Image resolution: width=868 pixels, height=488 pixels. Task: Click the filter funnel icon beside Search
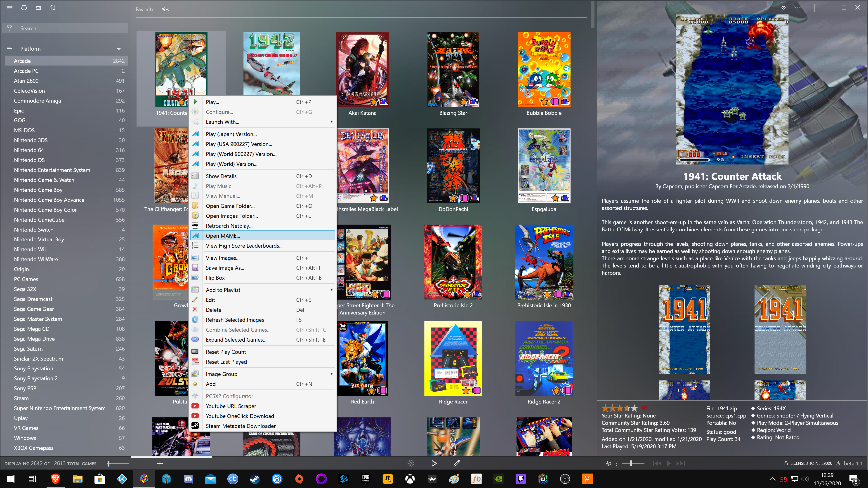[9, 28]
